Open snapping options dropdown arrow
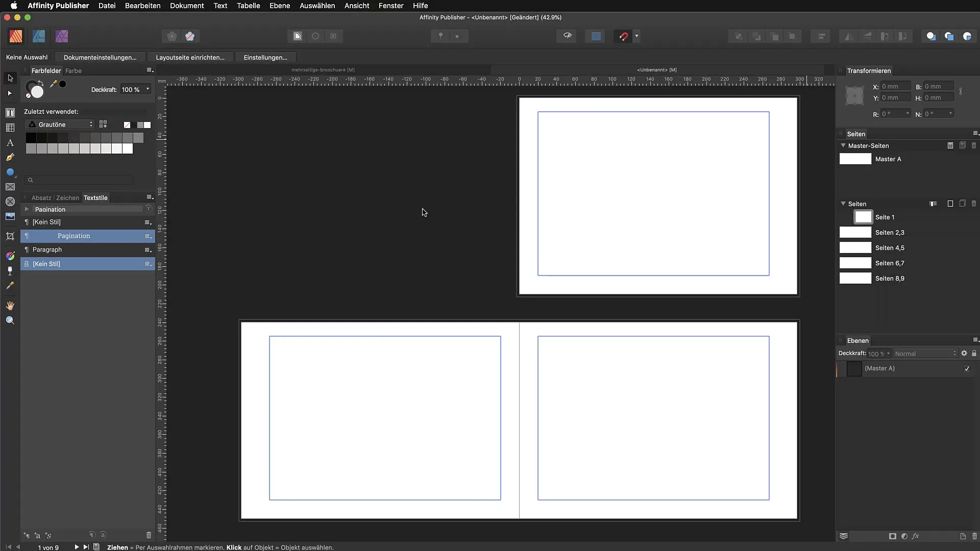Image resolution: width=980 pixels, height=551 pixels. pyautogui.click(x=636, y=36)
